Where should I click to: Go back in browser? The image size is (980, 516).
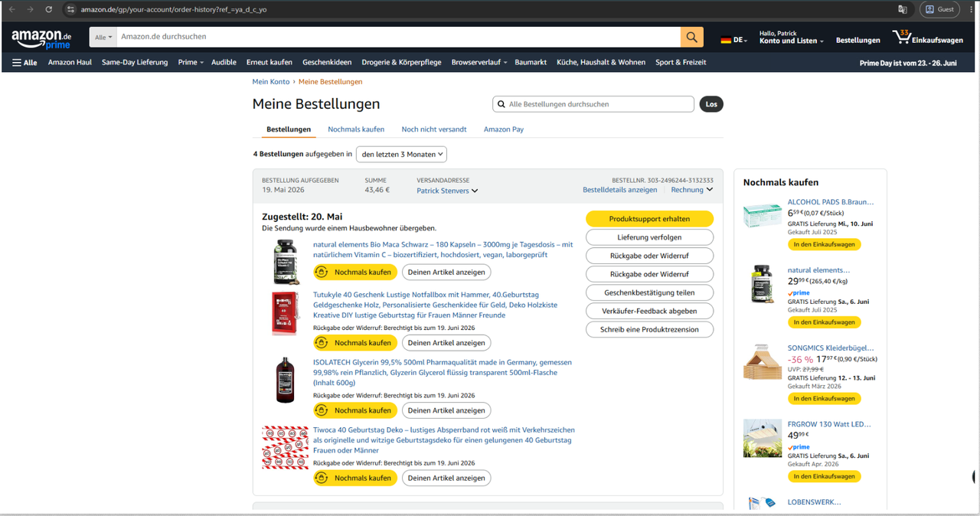(x=11, y=9)
